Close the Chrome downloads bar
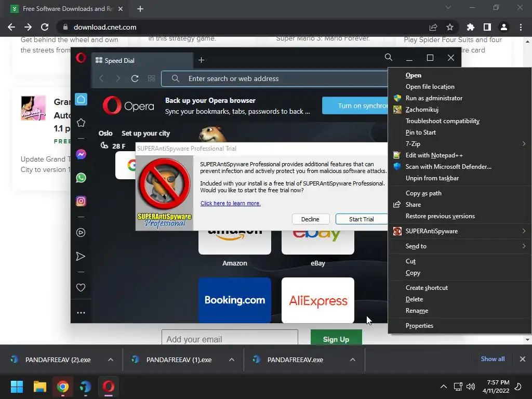The height and width of the screenshot is (399, 532). (x=523, y=359)
